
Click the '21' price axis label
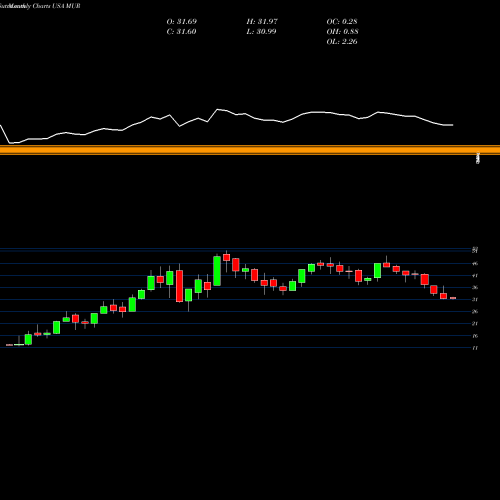click(475, 323)
